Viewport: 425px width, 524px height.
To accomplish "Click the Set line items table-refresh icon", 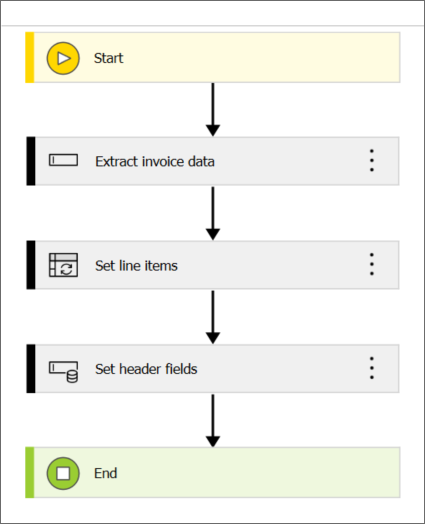I will pyautogui.click(x=63, y=265).
